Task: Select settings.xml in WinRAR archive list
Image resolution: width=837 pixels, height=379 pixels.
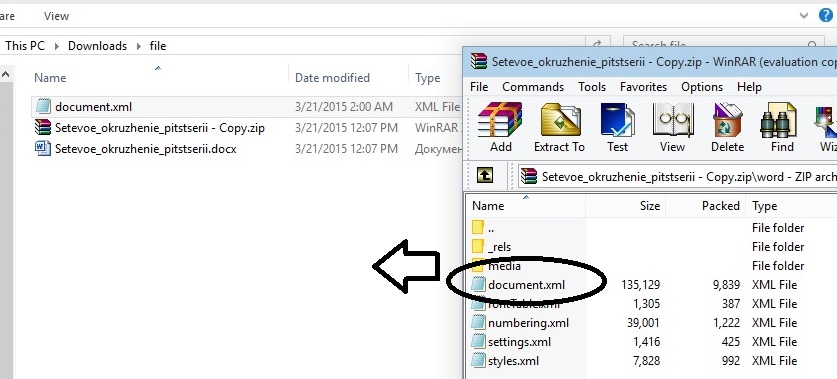Action: 519,342
